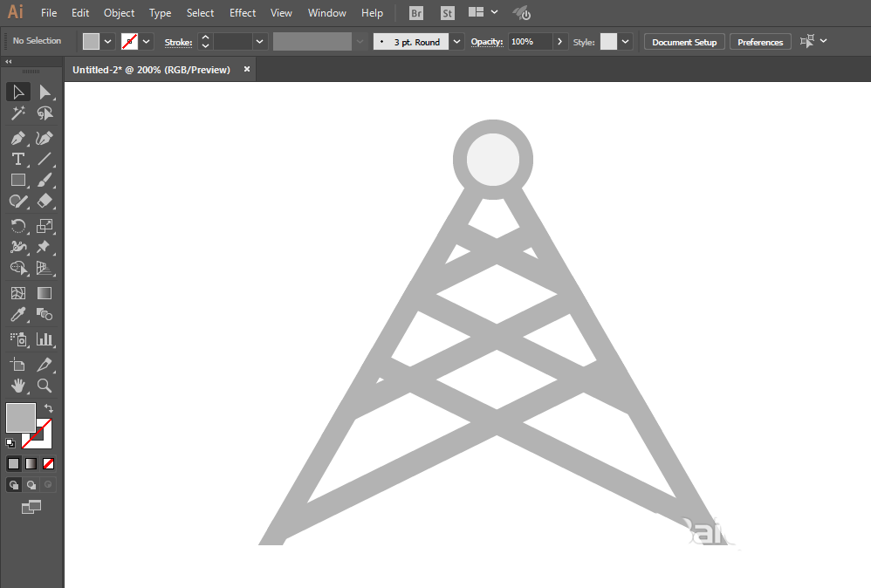
Task: Set the paint mode to None
Action: pyautogui.click(x=49, y=464)
